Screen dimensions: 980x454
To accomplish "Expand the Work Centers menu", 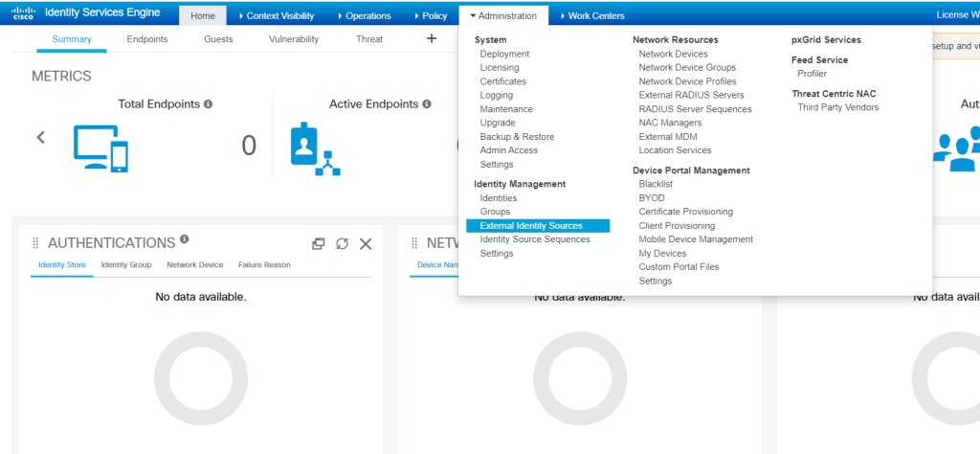I will click(x=591, y=15).
